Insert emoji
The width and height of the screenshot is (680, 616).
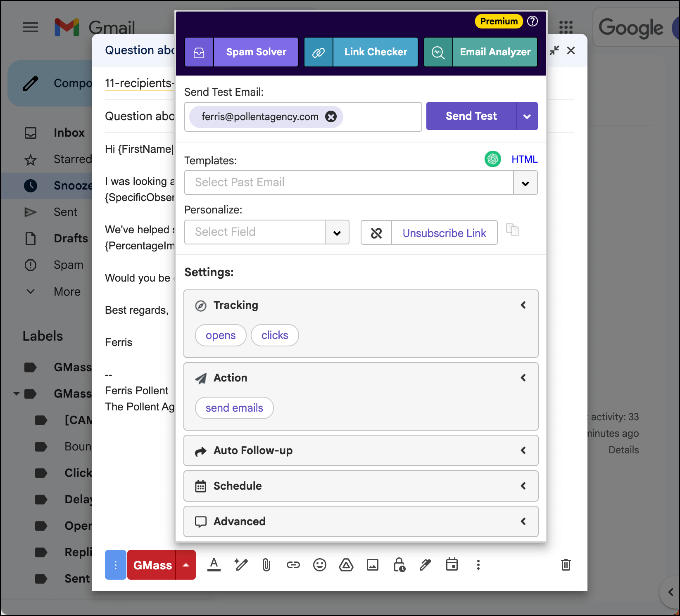320,564
